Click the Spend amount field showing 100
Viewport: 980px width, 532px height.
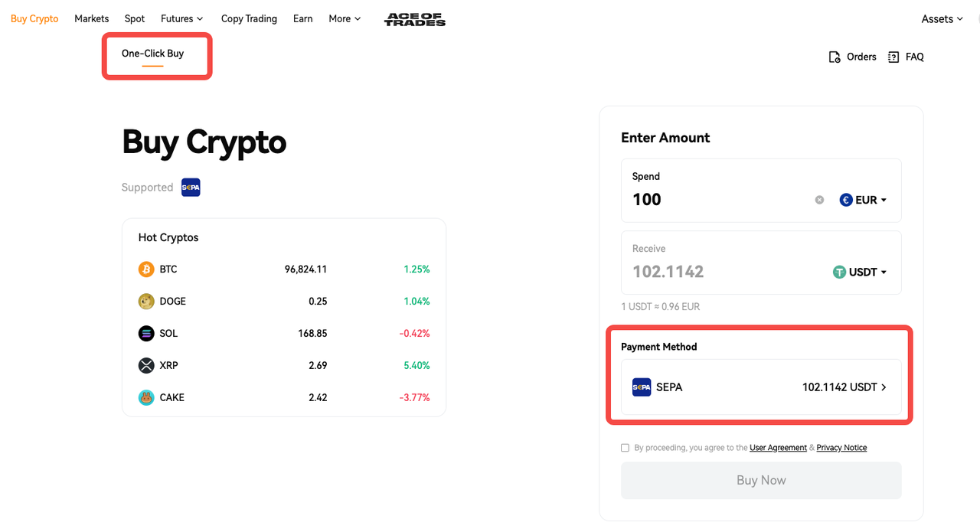tap(761, 191)
